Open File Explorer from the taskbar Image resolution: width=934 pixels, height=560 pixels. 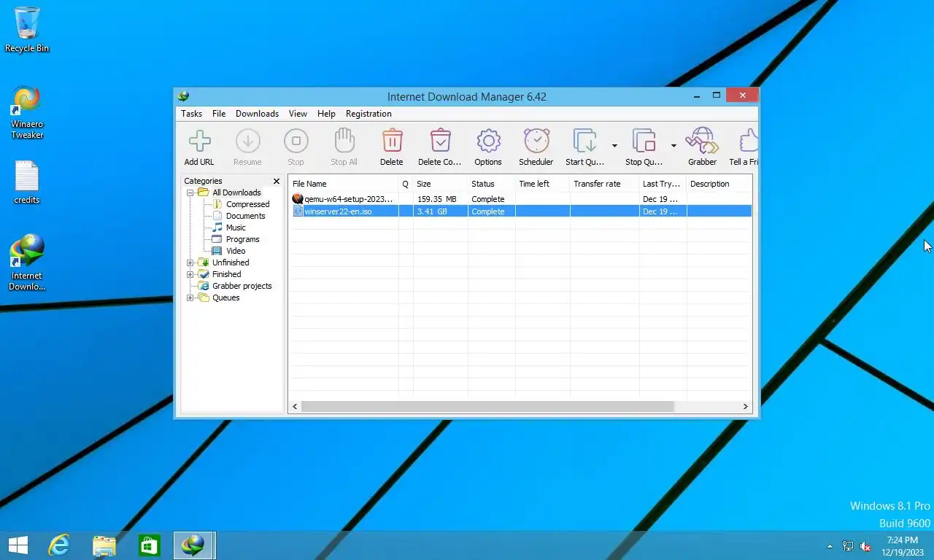(x=104, y=545)
